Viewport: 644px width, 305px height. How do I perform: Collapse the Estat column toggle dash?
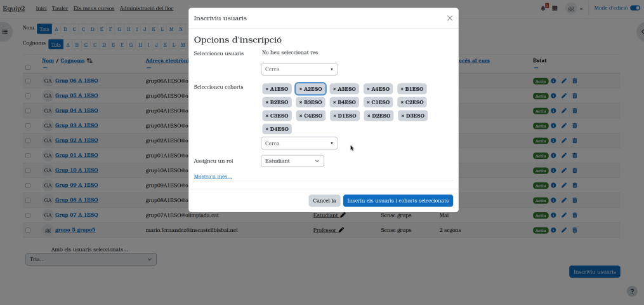tap(536, 68)
